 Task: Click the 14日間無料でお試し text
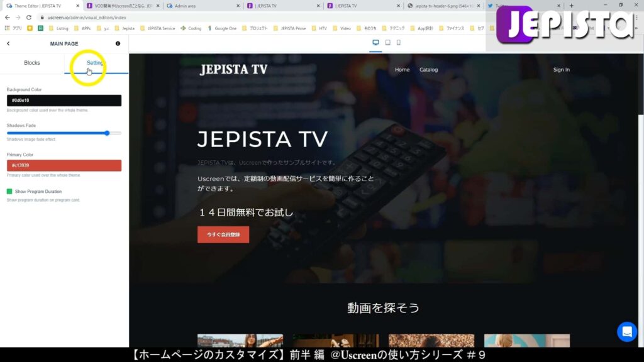point(246,212)
